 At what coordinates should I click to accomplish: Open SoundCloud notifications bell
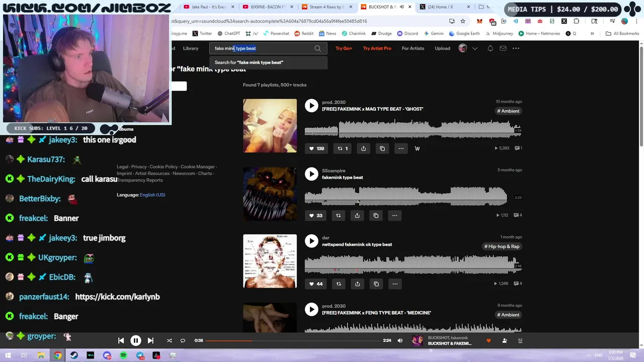(x=490, y=48)
